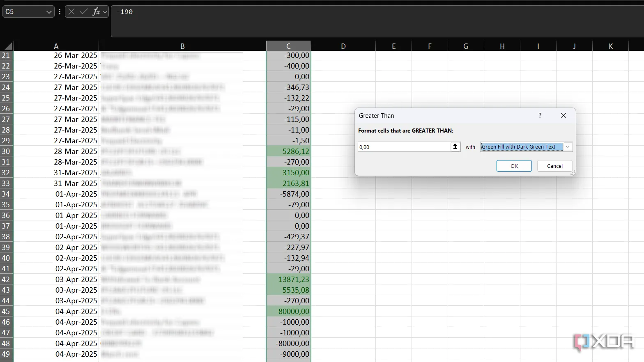The height and width of the screenshot is (362, 644).
Task: Click cell with value -5874,00
Action: tap(288, 194)
